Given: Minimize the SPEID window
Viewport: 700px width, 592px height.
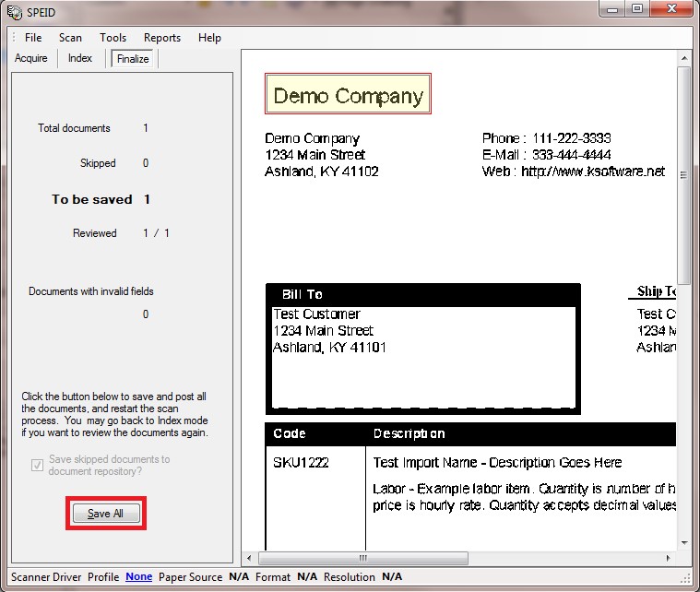Looking at the screenshot, I should coord(612,9).
